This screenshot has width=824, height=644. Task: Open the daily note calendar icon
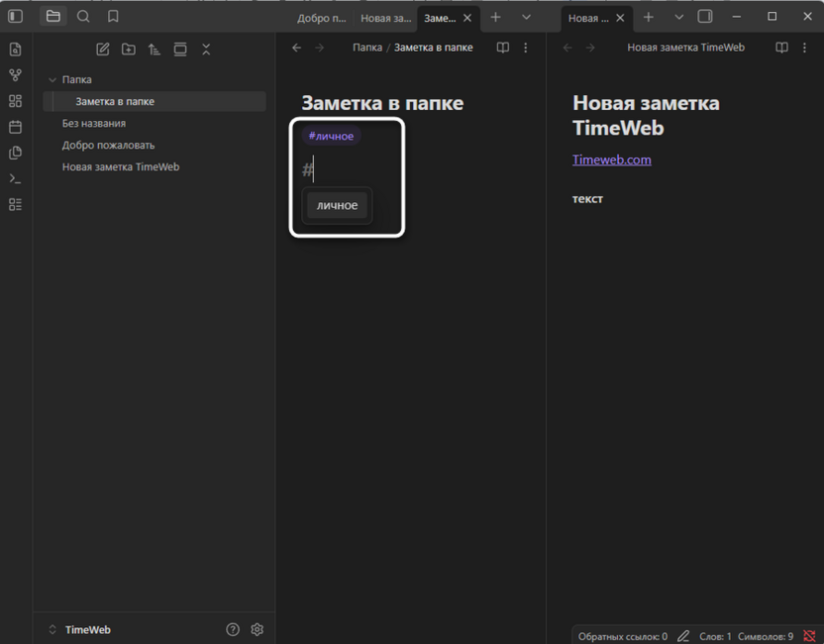15,127
